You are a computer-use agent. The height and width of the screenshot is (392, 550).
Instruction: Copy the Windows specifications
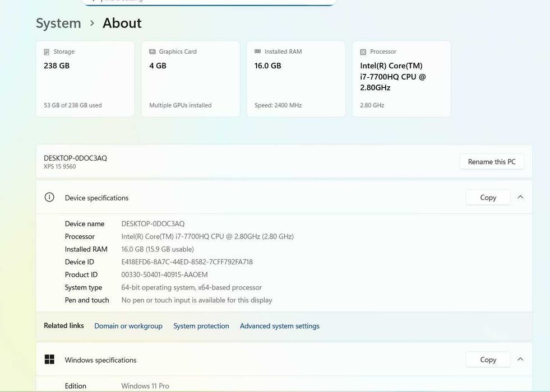(x=488, y=360)
